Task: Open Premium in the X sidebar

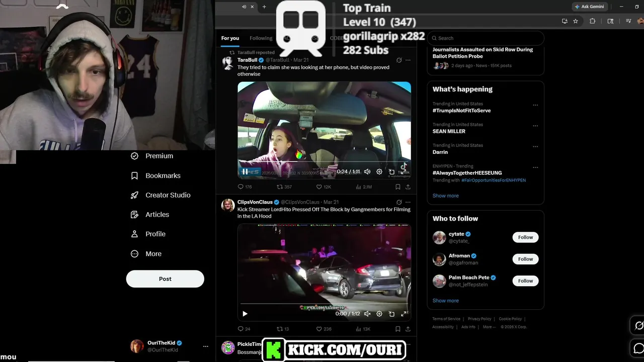Action: click(152, 156)
